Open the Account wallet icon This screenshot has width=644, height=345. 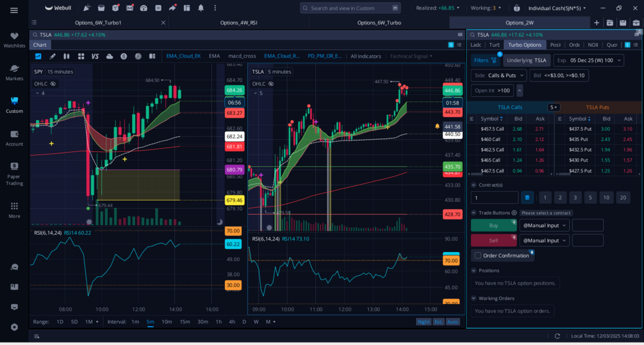[14, 134]
